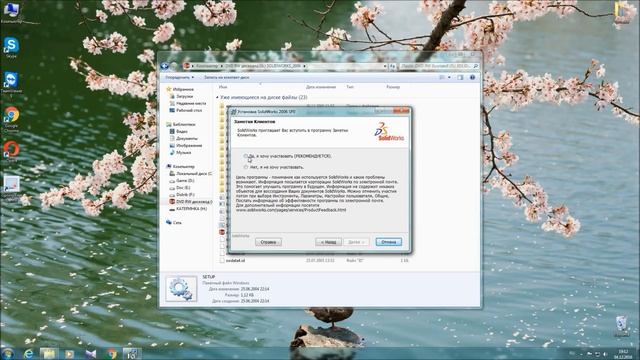Screen dimensions: 640x360
Task: Open the Game (D:) drive
Action: (x=182, y=180)
